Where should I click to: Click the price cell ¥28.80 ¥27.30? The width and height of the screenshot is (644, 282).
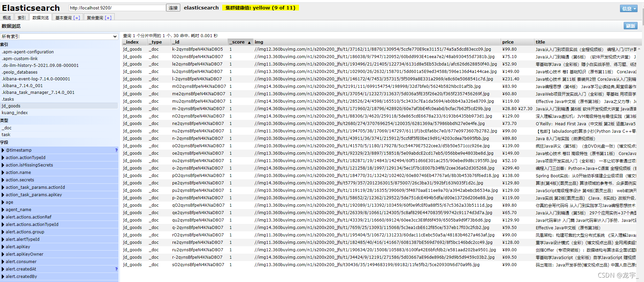coord(517,108)
